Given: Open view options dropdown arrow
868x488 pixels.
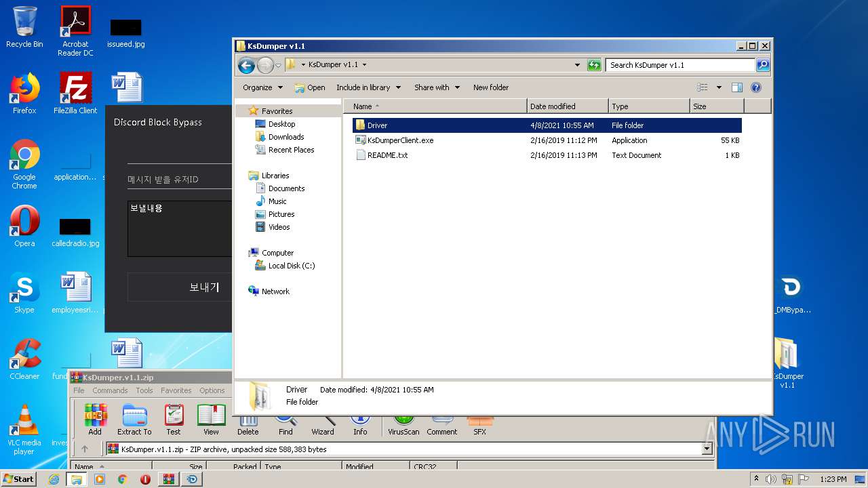Looking at the screenshot, I should (719, 87).
